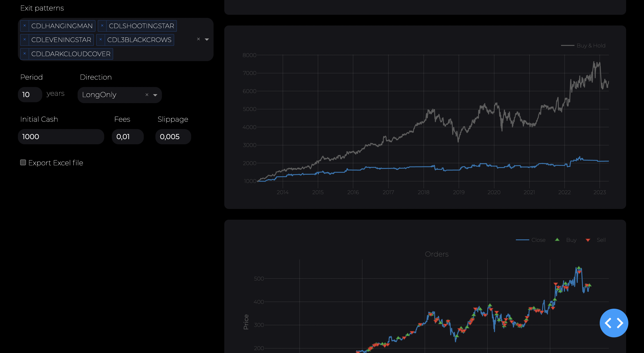Image resolution: width=644 pixels, height=353 pixels.
Task: Click the Initial Cash input showing 1000
Action: [x=61, y=137]
